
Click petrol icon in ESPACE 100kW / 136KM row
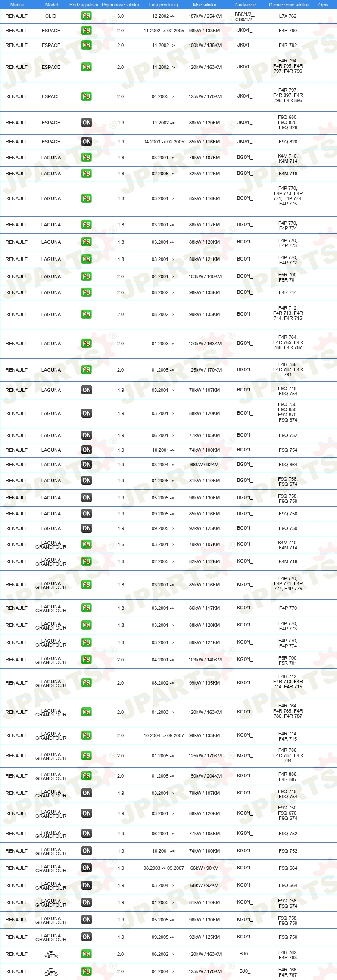click(x=87, y=45)
